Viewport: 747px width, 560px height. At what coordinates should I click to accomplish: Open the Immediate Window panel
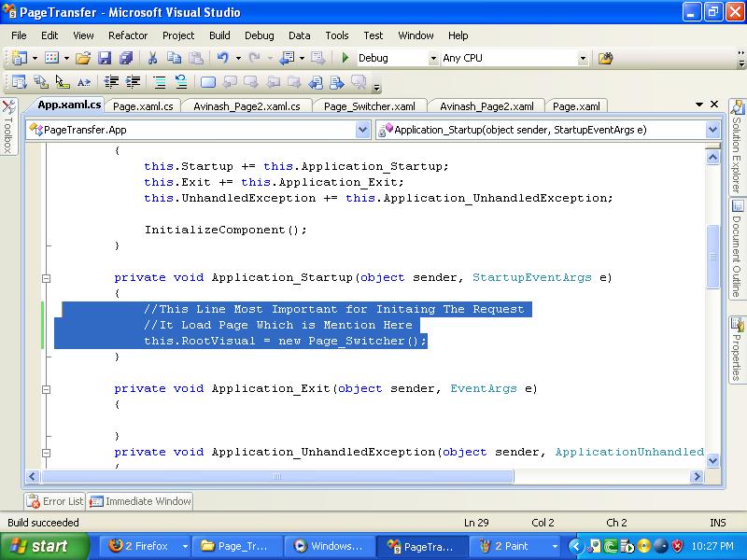[140, 501]
